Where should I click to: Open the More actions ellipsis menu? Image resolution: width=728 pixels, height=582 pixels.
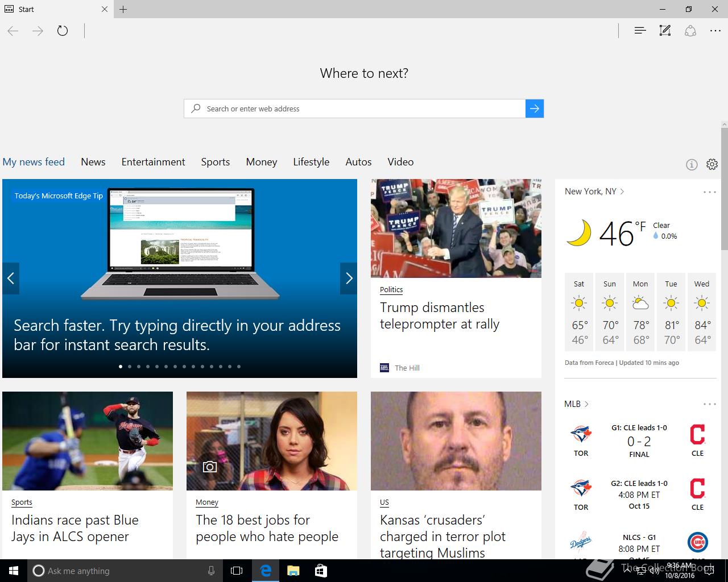715,31
